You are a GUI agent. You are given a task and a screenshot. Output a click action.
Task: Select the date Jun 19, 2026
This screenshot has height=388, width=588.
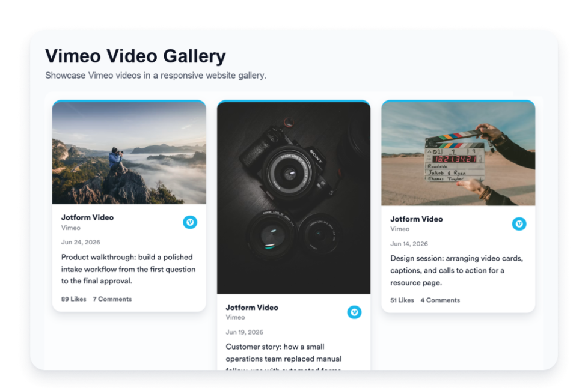pyautogui.click(x=245, y=332)
